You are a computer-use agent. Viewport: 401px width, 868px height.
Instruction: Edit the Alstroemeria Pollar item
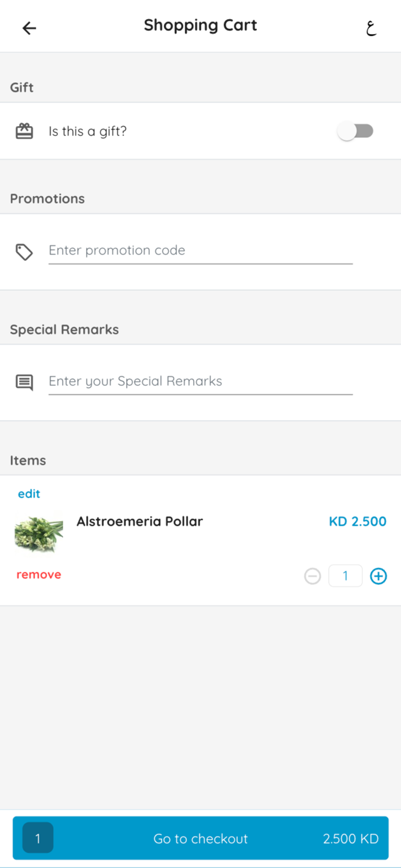tap(29, 494)
